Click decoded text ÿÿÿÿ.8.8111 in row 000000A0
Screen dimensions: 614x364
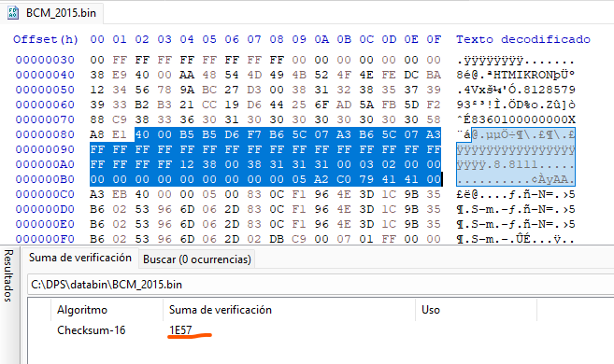(x=497, y=164)
